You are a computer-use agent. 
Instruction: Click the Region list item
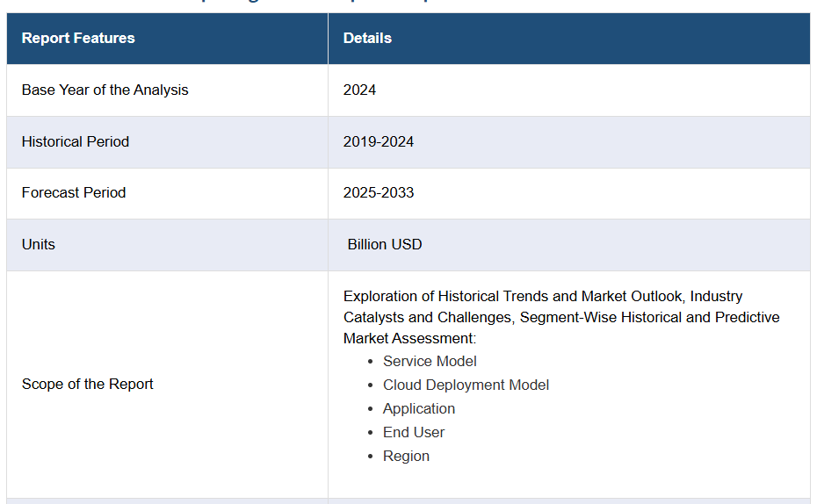point(406,457)
